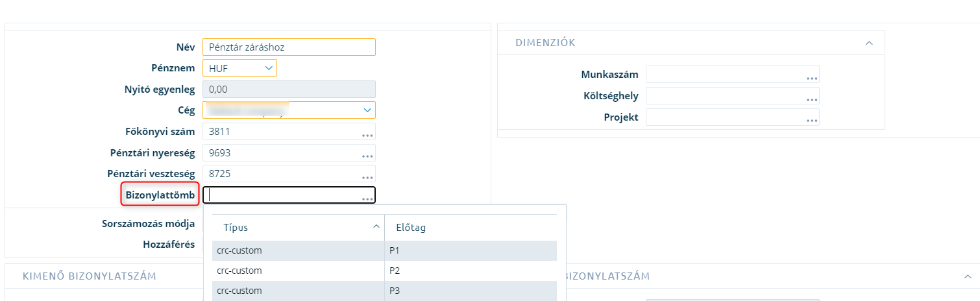Collapse the Dimenziók panel
This screenshot has width=980, height=301.
click(869, 43)
